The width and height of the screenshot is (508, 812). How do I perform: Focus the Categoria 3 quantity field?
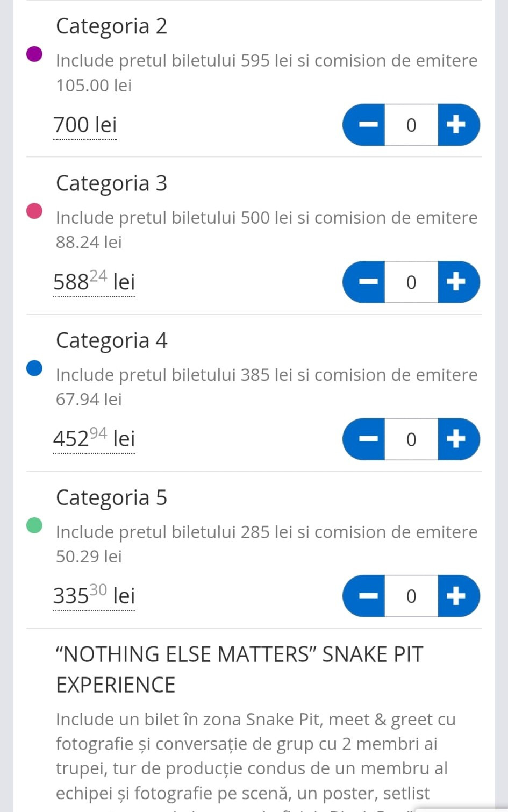(x=411, y=282)
